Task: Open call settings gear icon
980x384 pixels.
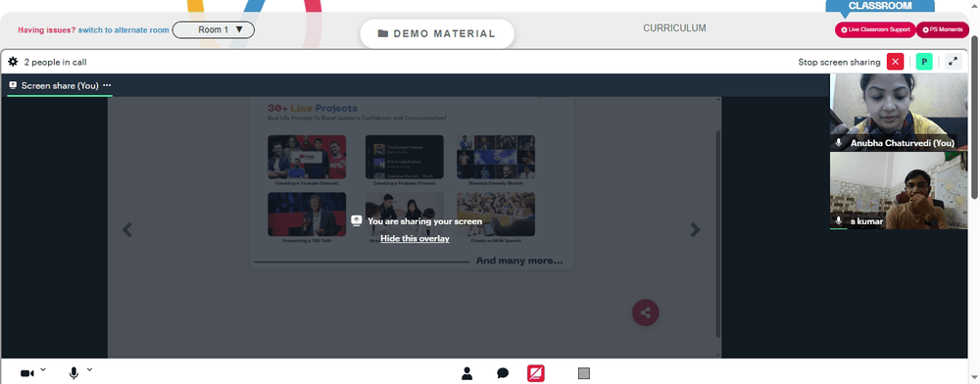Action: [13, 62]
